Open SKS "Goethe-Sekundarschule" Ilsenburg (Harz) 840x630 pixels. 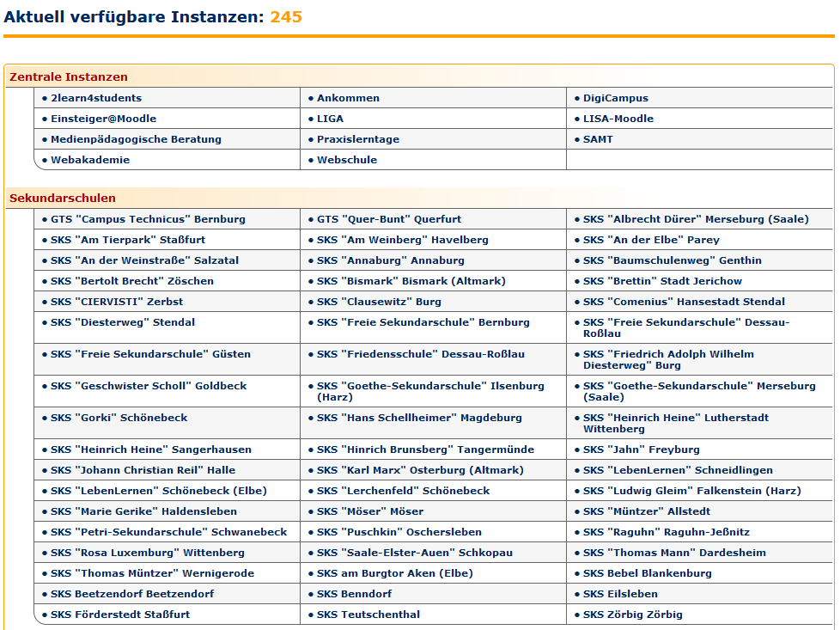pyautogui.click(x=430, y=391)
